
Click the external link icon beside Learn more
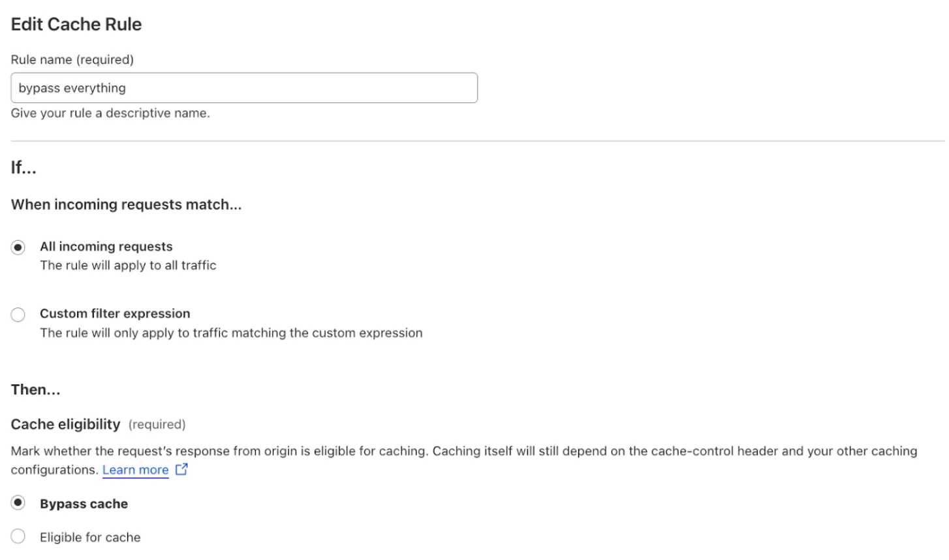pos(181,469)
